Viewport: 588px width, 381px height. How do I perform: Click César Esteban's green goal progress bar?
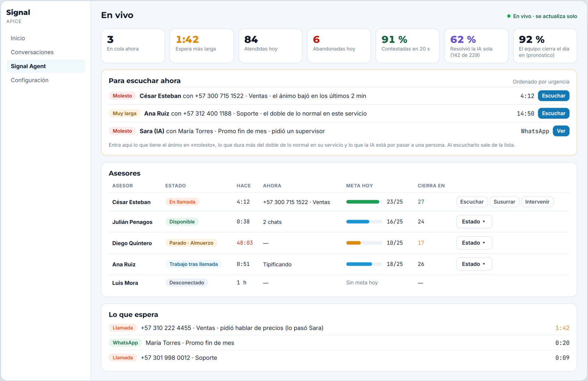coord(364,202)
